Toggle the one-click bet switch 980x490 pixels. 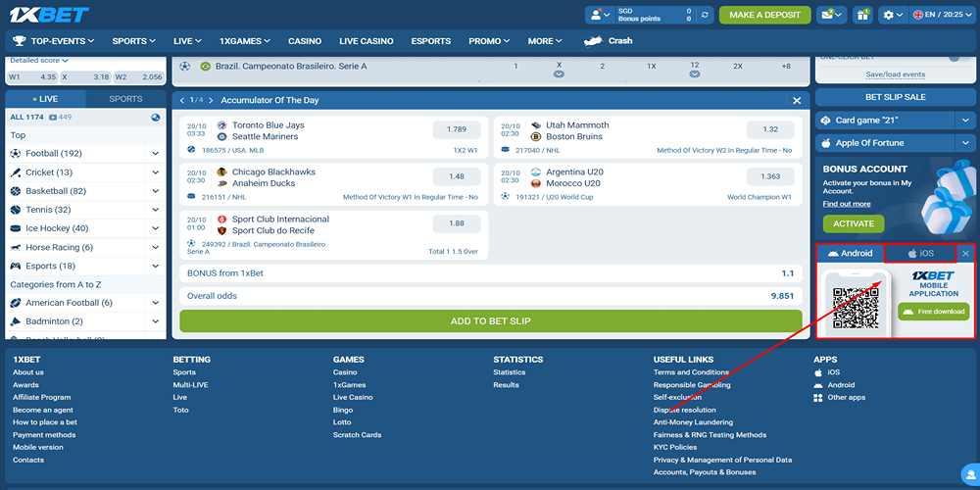point(961,58)
